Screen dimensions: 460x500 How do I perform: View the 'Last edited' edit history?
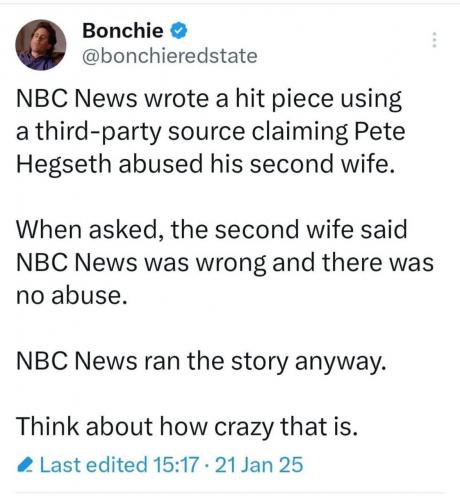coord(94,465)
